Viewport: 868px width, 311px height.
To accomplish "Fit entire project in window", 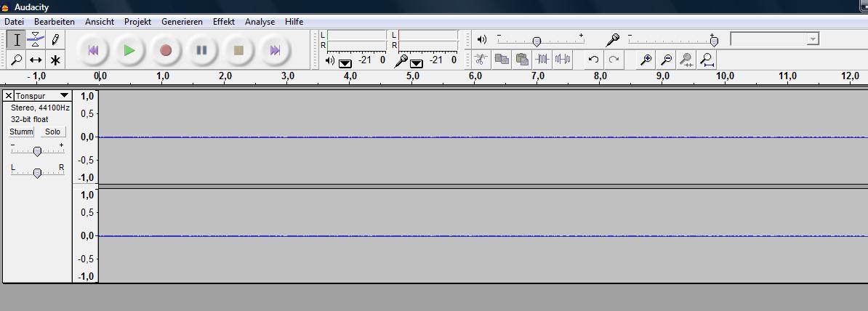I will click(707, 59).
